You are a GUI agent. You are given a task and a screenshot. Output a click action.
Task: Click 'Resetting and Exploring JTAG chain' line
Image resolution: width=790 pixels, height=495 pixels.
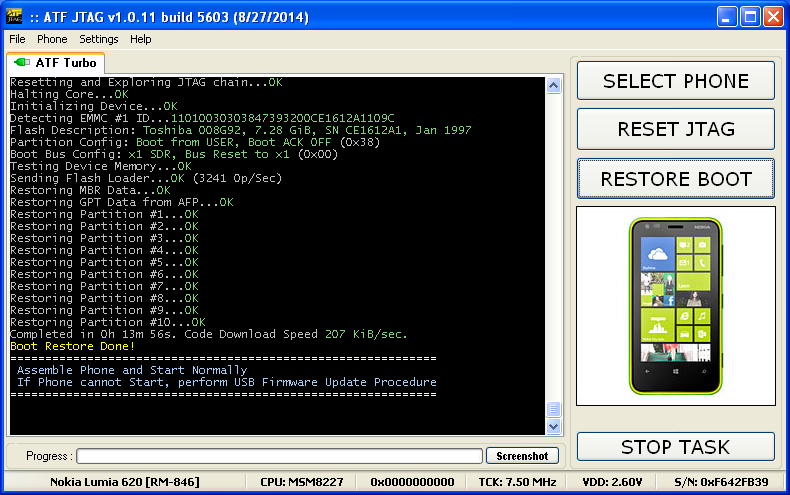coord(146,82)
